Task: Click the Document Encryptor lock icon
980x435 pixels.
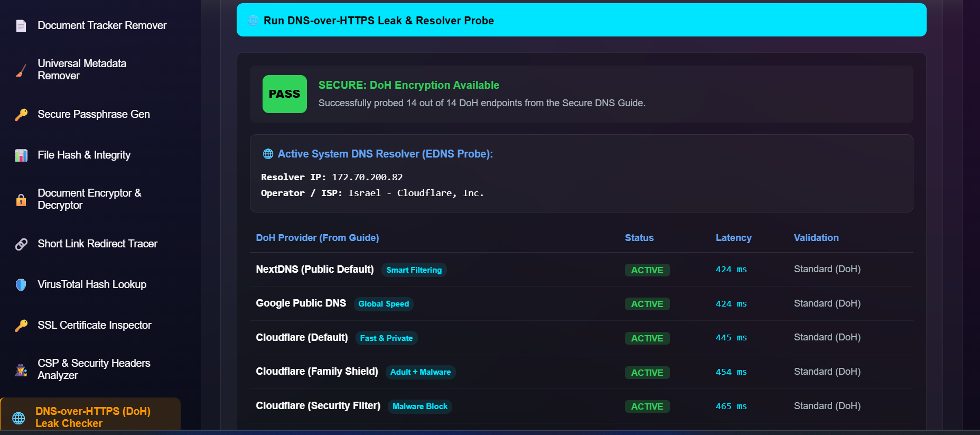Action: coord(21,200)
